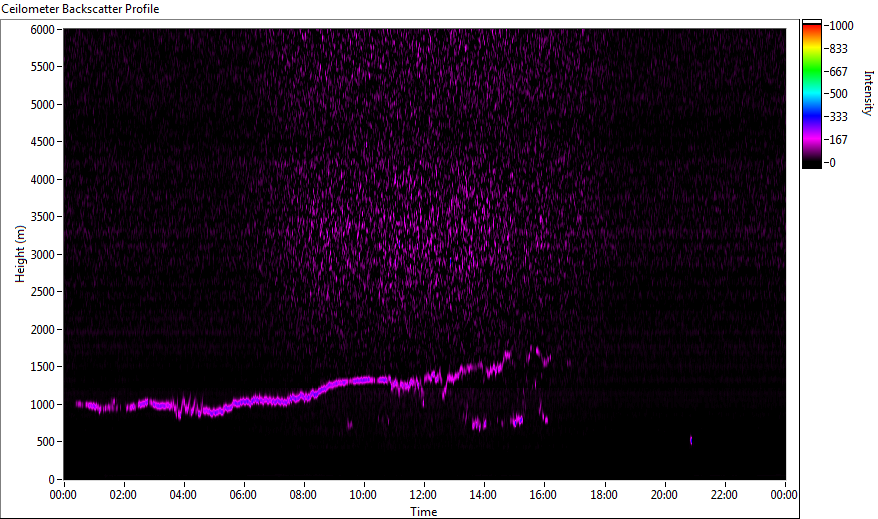This screenshot has height=519, width=878.
Task: Click the 667 intensity scale value
Action: coord(838,72)
